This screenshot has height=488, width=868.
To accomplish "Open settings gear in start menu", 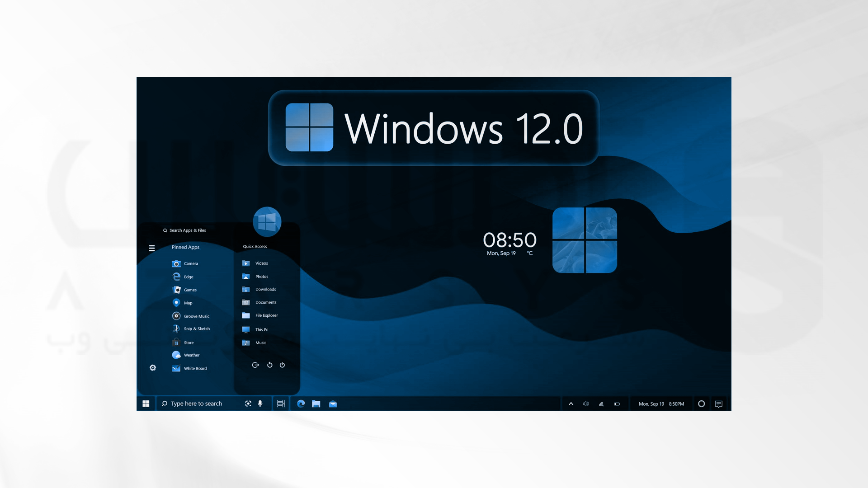I will 153,368.
